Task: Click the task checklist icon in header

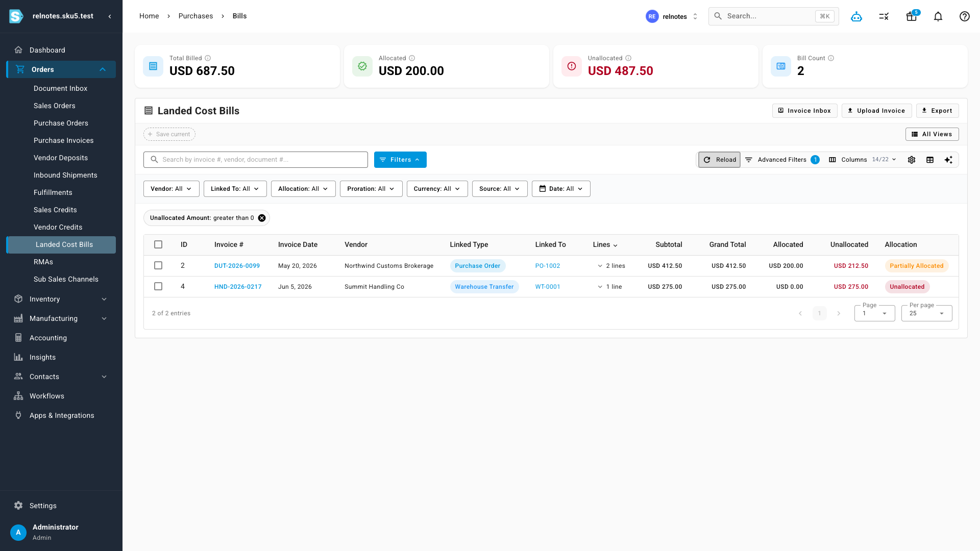Action: pos(884,16)
